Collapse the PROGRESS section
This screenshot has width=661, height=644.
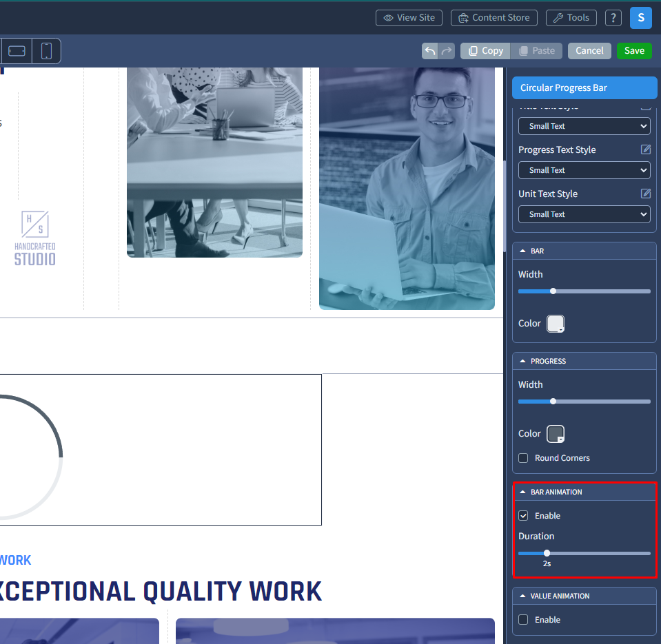[x=584, y=362]
